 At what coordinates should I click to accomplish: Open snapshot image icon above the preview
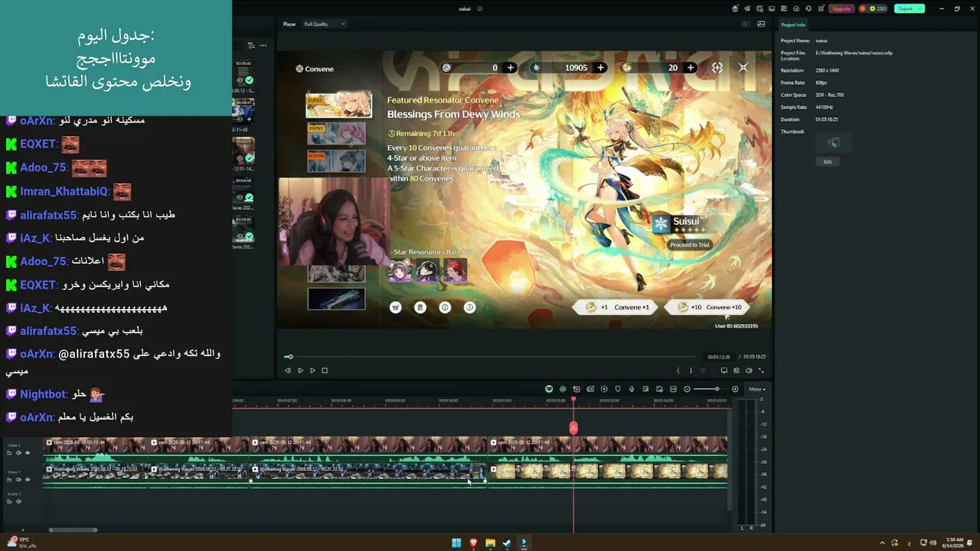761,24
